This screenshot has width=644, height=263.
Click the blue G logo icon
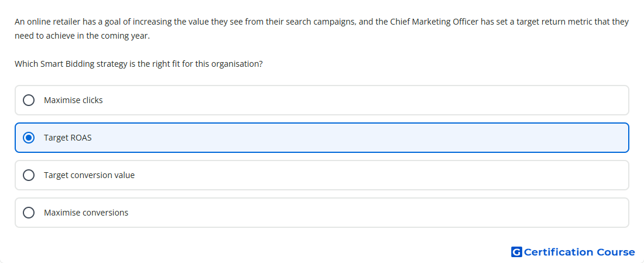tap(516, 252)
